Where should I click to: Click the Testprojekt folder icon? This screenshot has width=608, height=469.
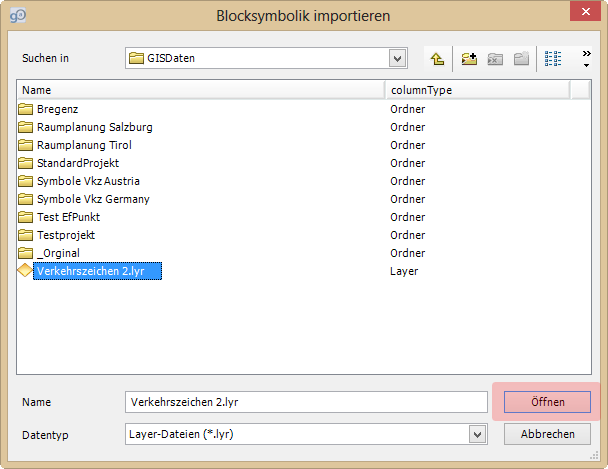pos(26,235)
